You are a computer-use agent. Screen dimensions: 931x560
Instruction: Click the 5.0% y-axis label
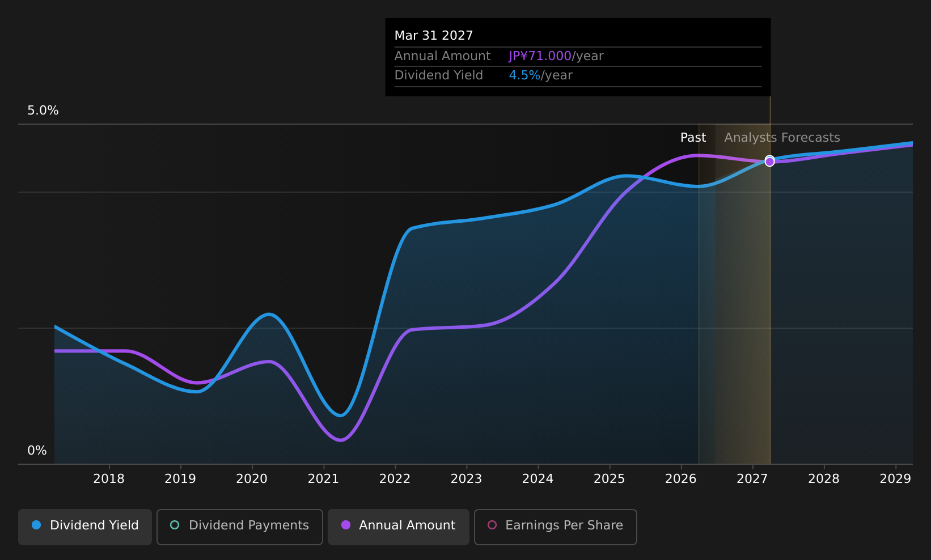click(x=43, y=111)
